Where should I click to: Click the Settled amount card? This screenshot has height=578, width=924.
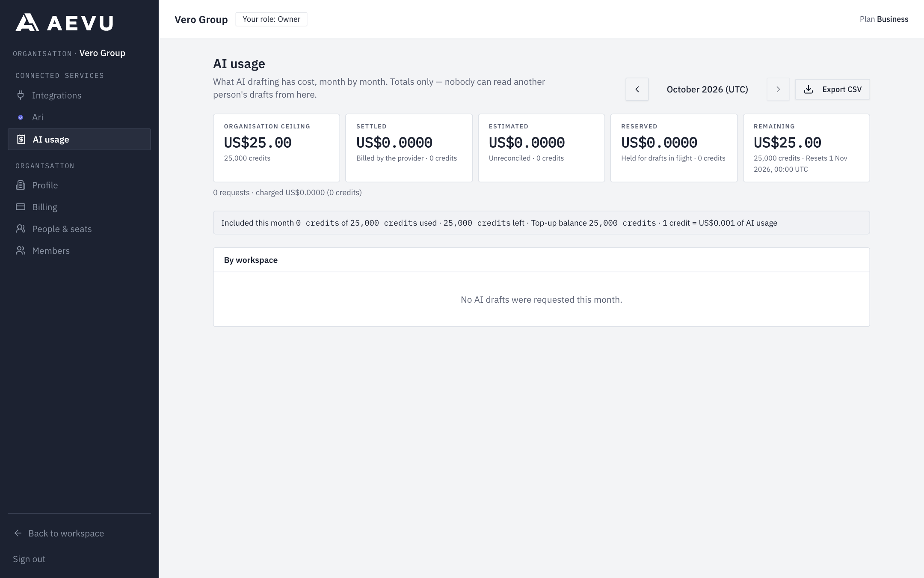coord(409,148)
